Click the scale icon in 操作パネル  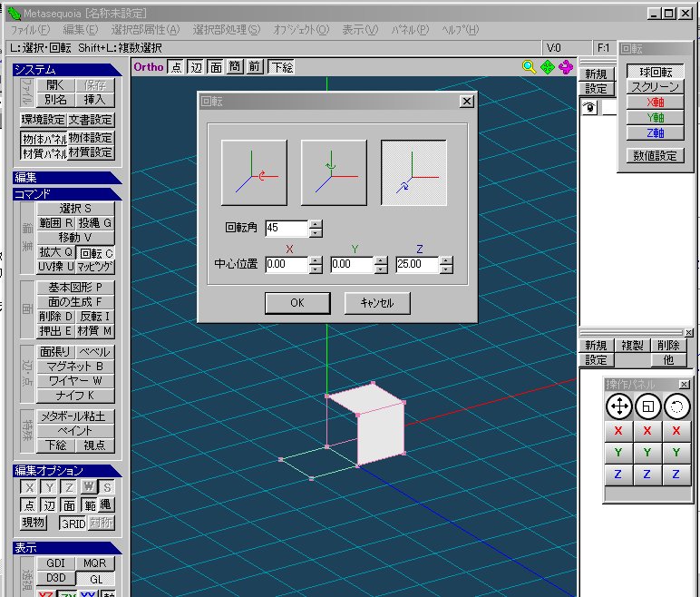(647, 406)
